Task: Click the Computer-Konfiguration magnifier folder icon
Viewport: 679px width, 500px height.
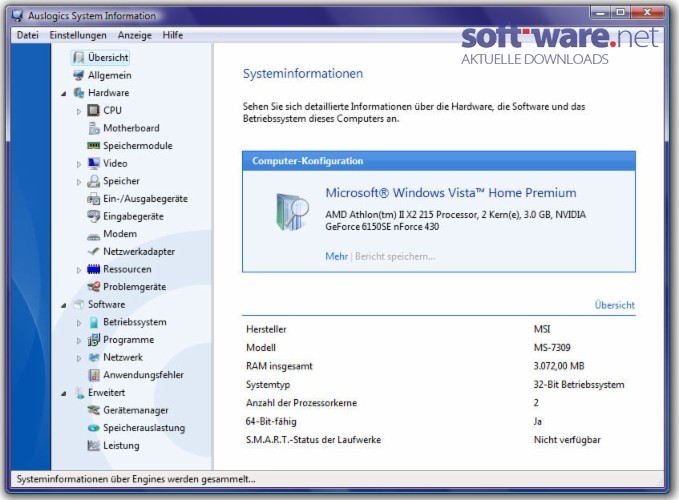Action: pos(292,212)
